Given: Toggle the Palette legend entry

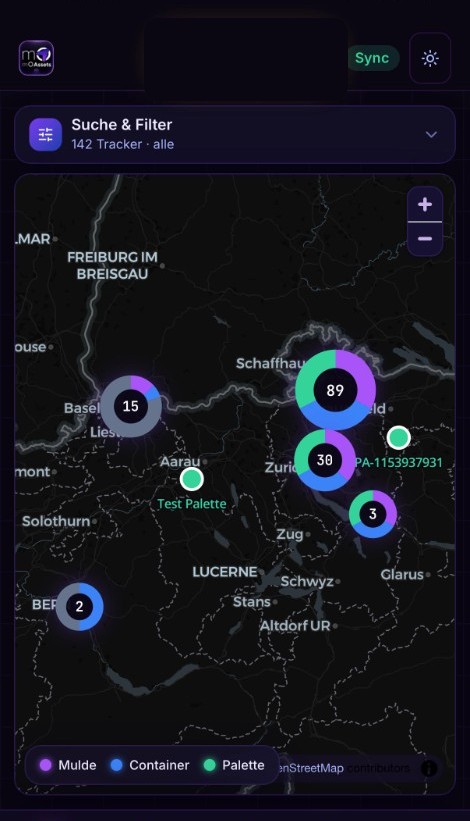Looking at the screenshot, I should pos(234,765).
